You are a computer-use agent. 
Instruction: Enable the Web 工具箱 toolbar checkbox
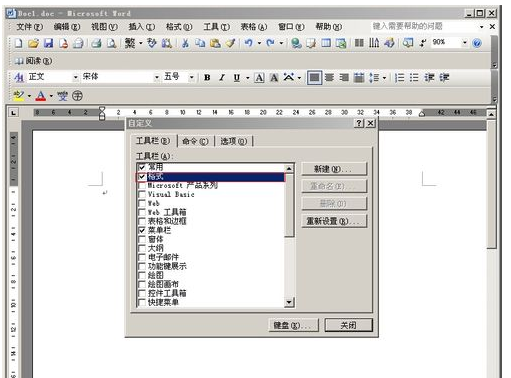tap(142, 212)
